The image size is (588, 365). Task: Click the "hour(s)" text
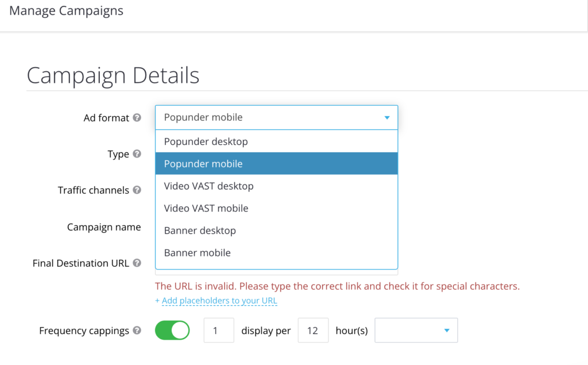pyautogui.click(x=351, y=331)
